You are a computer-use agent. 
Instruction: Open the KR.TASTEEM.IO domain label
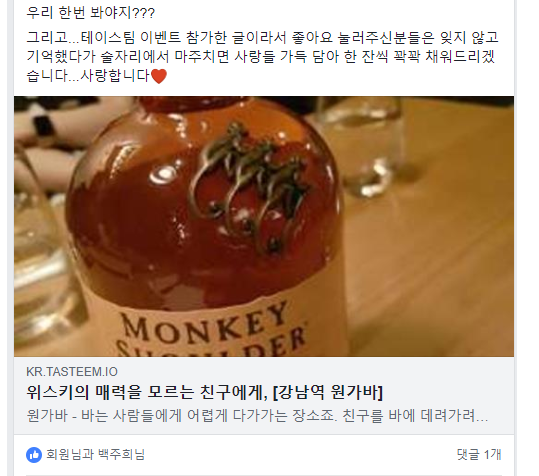[72, 372]
